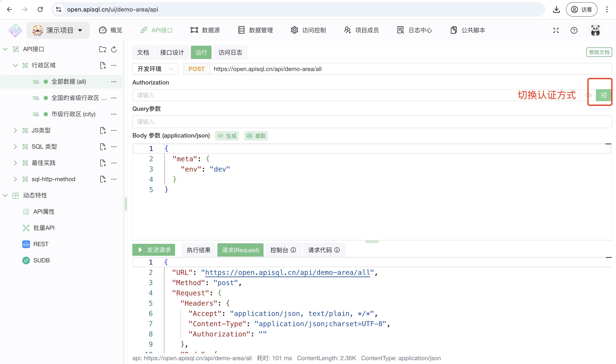Image resolution: width=616 pixels, height=364 pixels.
Task: Click new folder icon in API接口 header
Action: (x=103, y=49)
